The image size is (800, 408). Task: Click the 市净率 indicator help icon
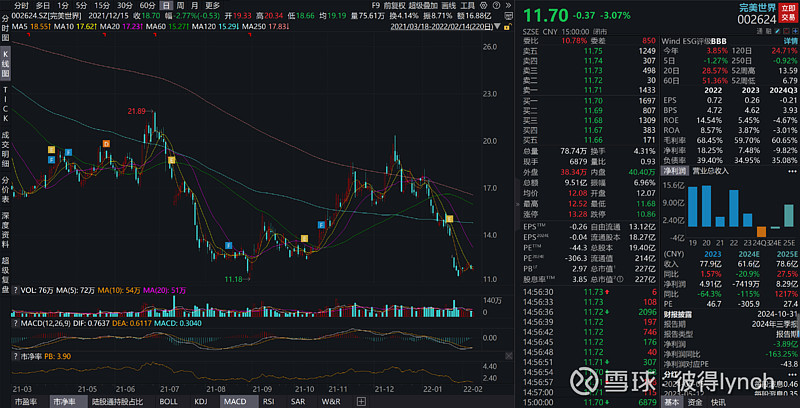click(15, 356)
